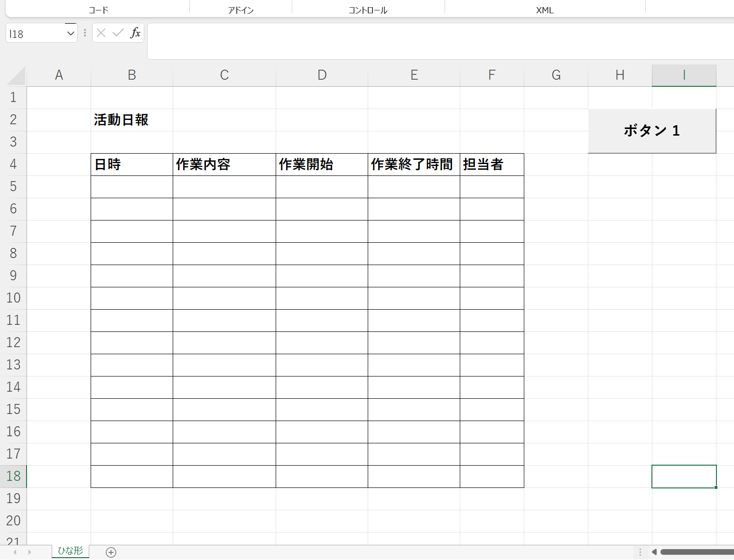734x560 pixels.
Task: Add a new sheet with the plus icon
Action: click(x=111, y=552)
